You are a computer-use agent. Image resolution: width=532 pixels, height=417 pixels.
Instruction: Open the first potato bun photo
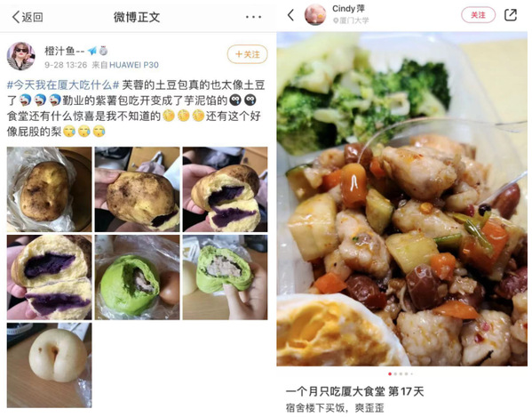(x=49, y=189)
